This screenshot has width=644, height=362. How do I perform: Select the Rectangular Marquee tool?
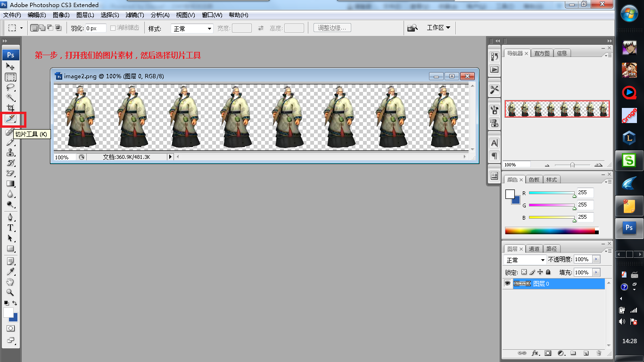pyautogui.click(x=10, y=77)
